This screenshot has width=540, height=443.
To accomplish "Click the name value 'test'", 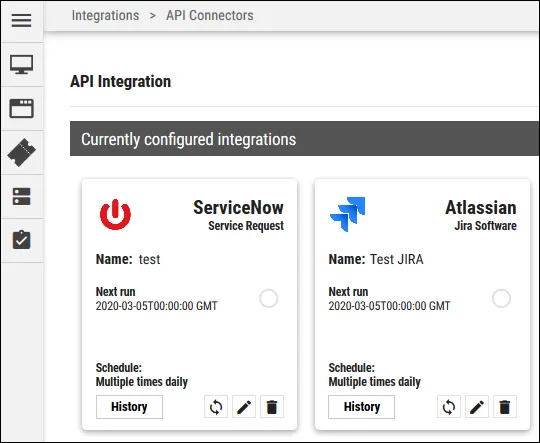I will click(x=149, y=259).
